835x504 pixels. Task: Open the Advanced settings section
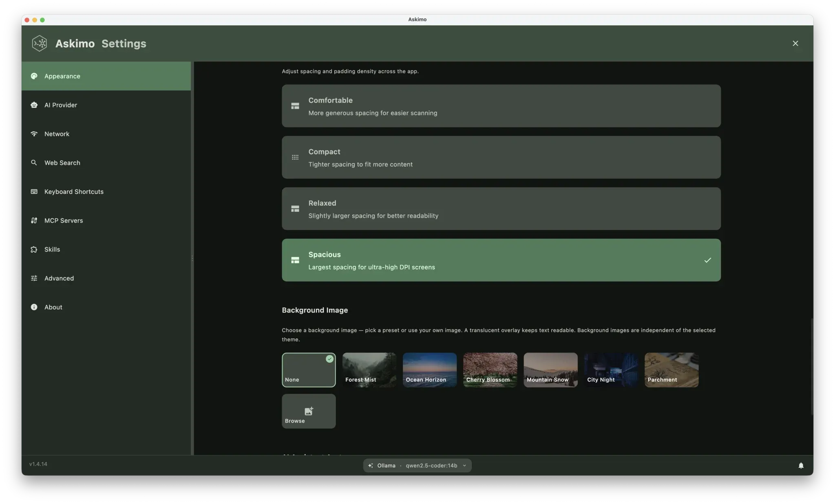click(106, 279)
